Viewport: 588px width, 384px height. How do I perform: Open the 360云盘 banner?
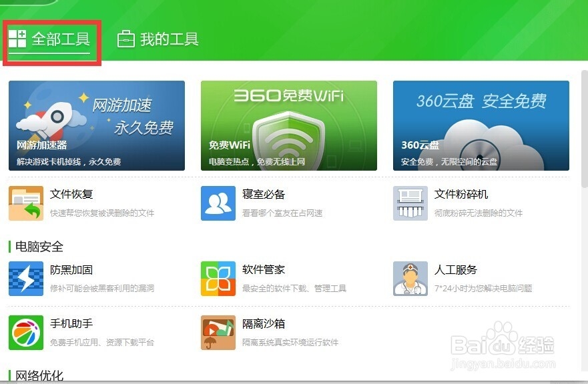pyautogui.click(x=479, y=125)
